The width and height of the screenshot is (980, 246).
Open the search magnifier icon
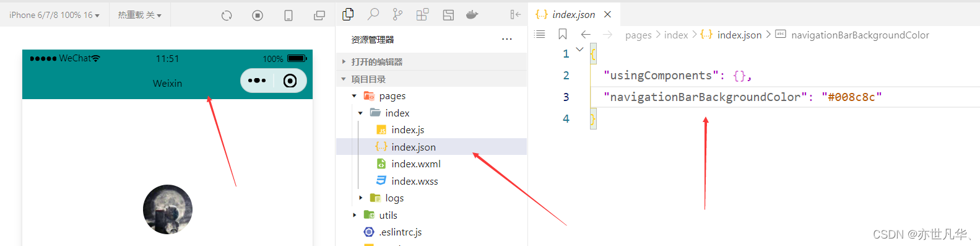[x=373, y=14]
